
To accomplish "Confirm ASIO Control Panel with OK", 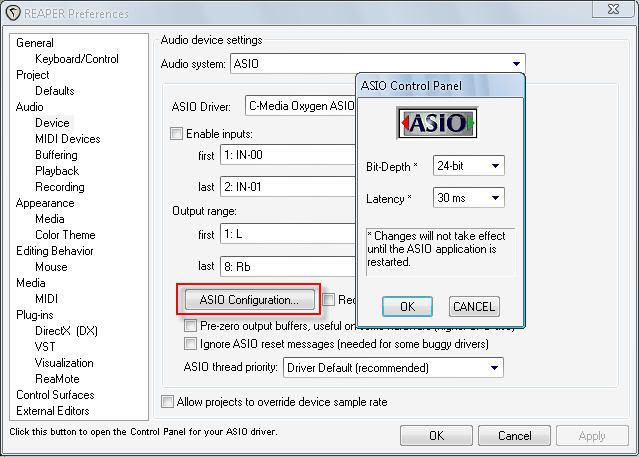I will coord(407,307).
